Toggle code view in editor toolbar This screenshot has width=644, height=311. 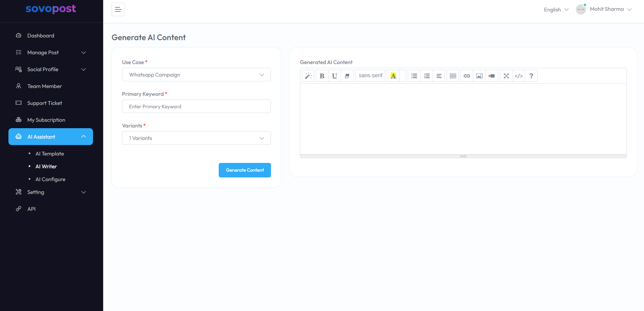point(519,76)
